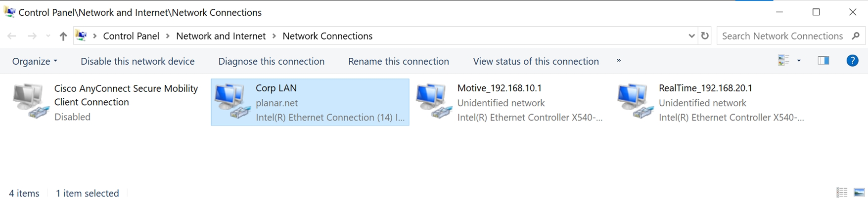868x198 pixels.
Task: Click the Cisco AnyConnect adapter icon
Action: point(31,102)
